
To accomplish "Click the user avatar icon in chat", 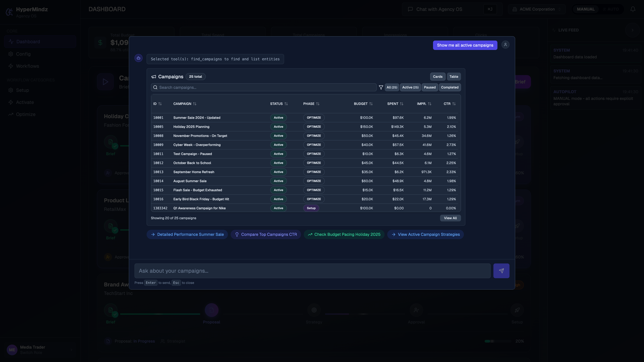I will point(505,45).
